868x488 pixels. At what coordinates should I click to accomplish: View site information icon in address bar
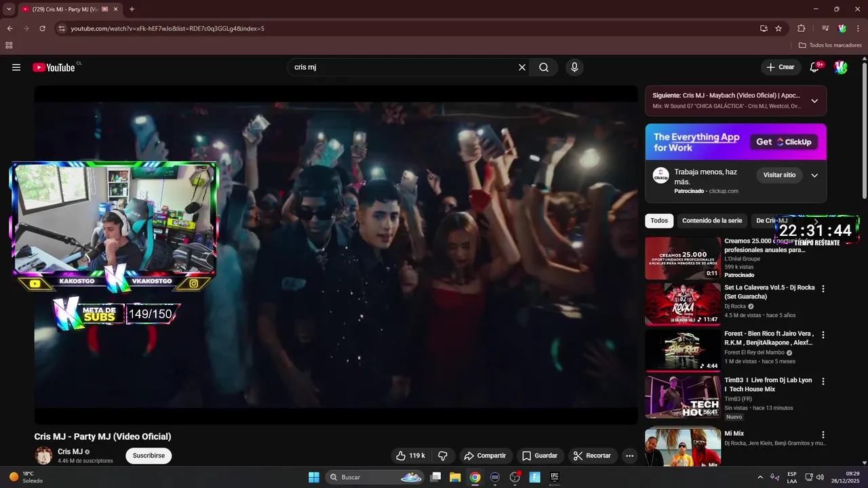coord(62,28)
